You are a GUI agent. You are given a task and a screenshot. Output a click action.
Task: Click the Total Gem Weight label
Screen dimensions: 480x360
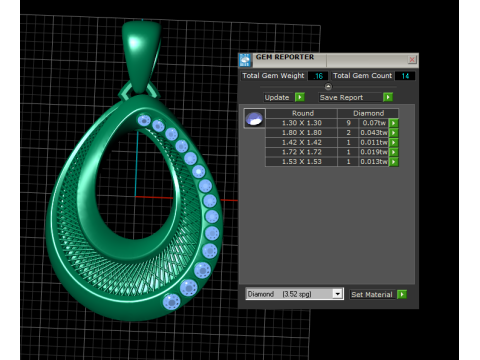tap(273, 76)
